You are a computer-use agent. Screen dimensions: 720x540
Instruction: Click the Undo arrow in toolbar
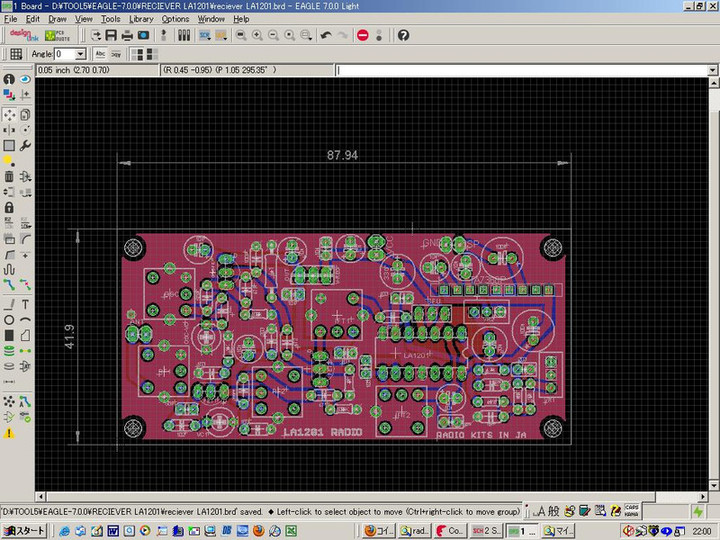326,35
